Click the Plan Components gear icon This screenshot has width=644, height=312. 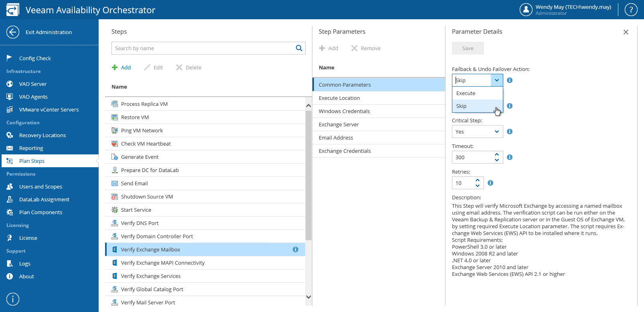[x=10, y=212]
